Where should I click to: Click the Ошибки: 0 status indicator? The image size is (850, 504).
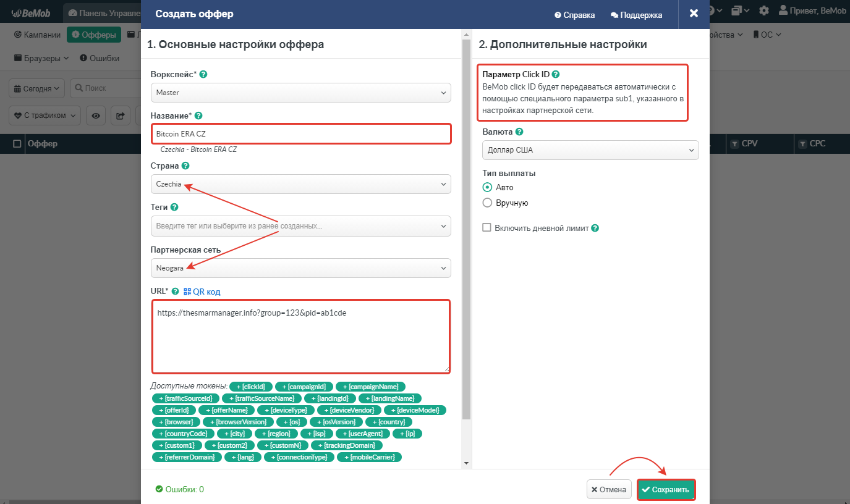[x=180, y=489]
